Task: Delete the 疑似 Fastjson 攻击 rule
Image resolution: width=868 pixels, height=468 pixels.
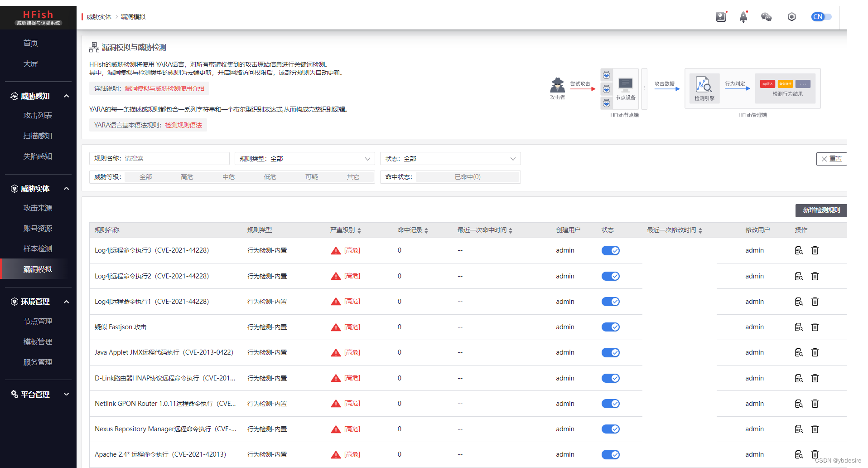Action: pyautogui.click(x=815, y=327)
